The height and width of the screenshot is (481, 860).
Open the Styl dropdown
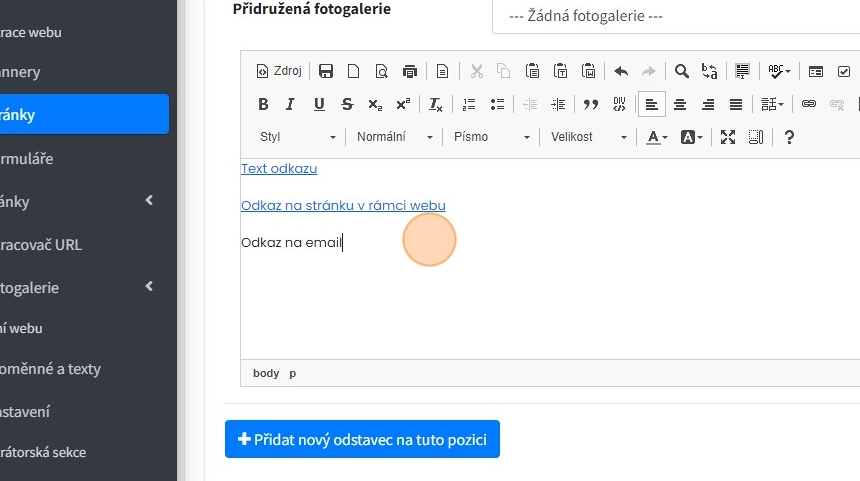click(297, 137)
